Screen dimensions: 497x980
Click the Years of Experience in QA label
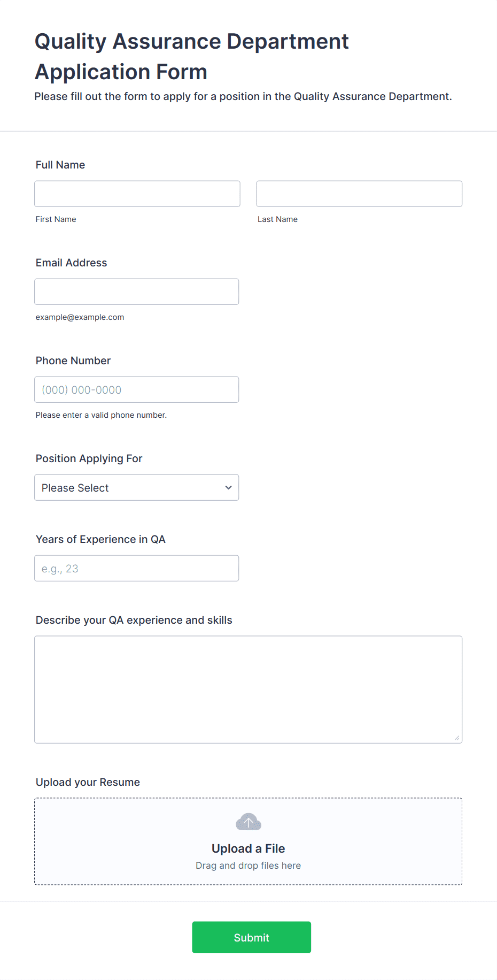pos(100,539)
